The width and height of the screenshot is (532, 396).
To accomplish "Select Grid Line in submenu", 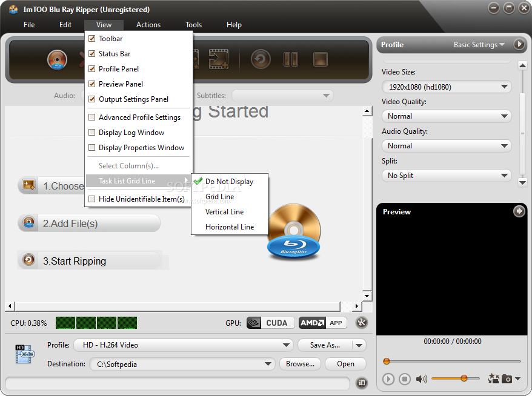I will (230, 197).
